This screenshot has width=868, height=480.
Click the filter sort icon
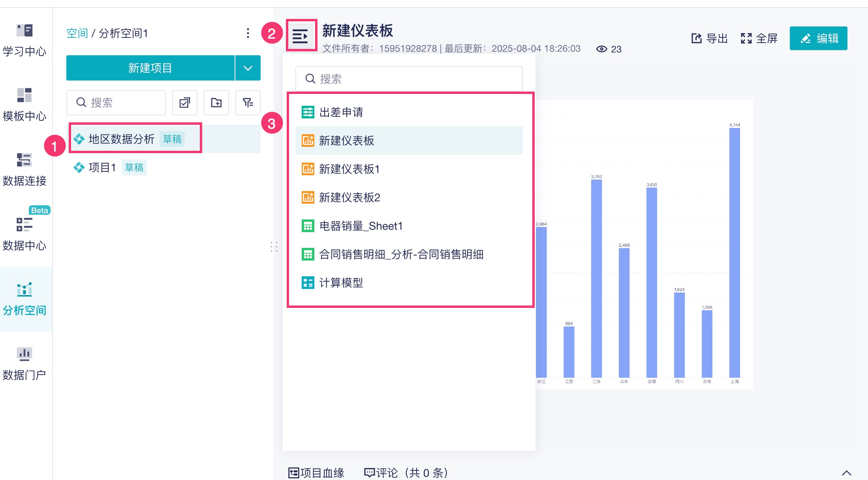click(248, 103)
